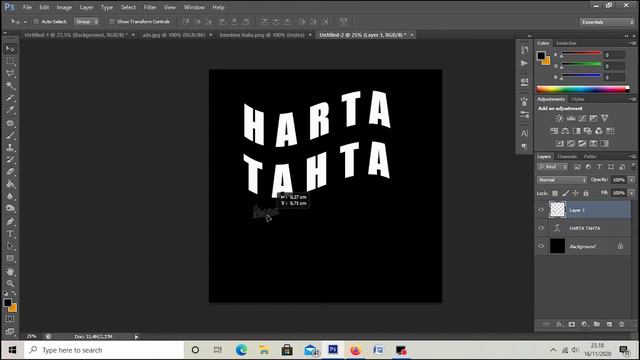Click the Levels adjustment icon
640x360 pixels.
click(x=571, y=118)
